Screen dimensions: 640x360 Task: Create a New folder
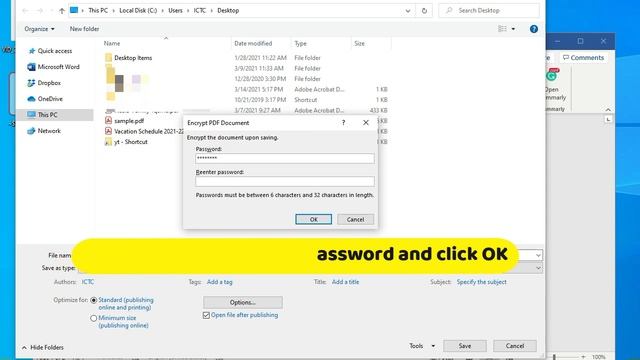click(84, 29)
